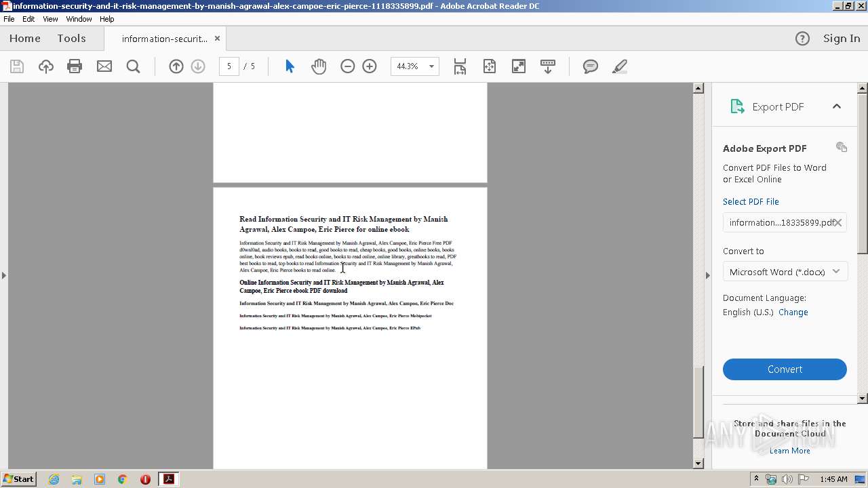The height and width of the screenshot is (488, 868).
Task: Click the fit one full page icon
Action: [490, 66]
